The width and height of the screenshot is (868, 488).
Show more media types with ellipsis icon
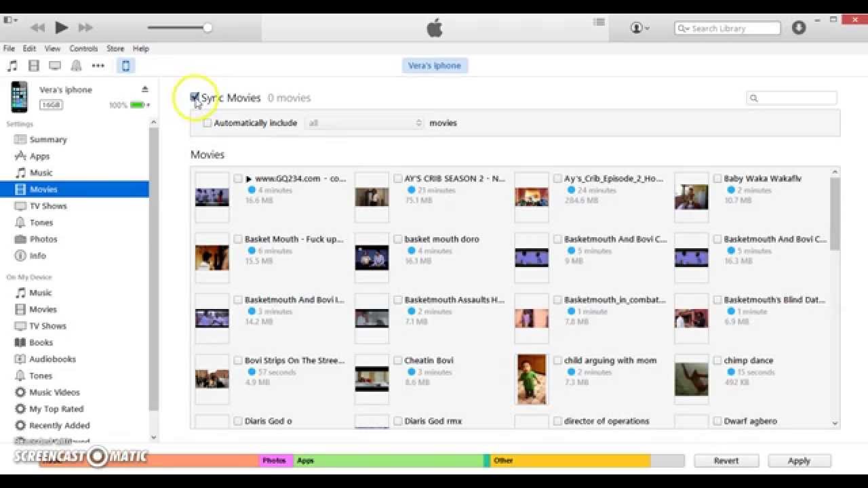tap(98, 66)
